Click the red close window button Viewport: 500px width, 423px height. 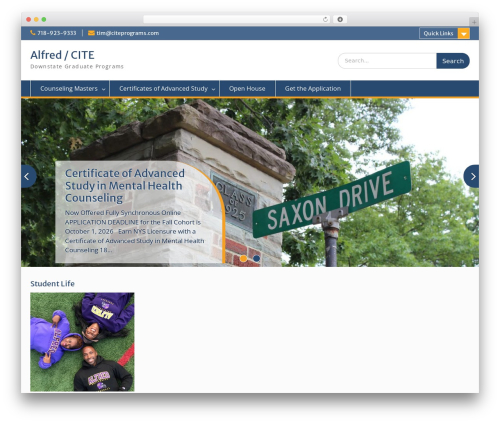(x=29, y=19)
